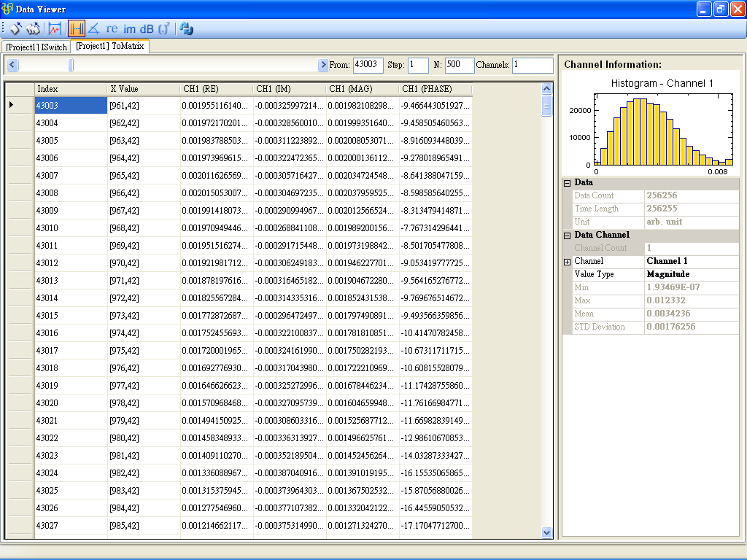This screenshot has width=747, height=560.
Task: Click the CH1 (MAG) column header
Action: (350, 89)
